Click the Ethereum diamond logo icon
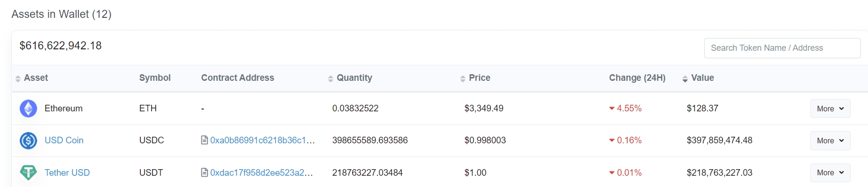 [28, 109]
